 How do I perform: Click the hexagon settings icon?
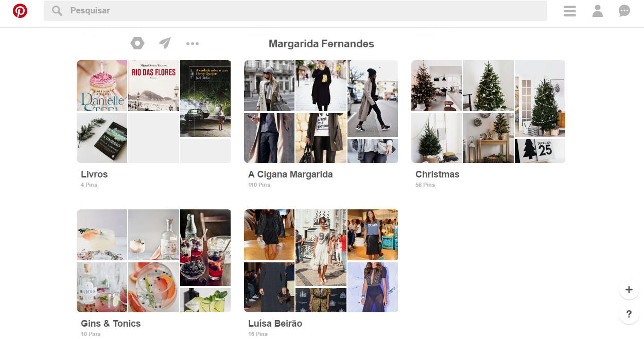[137, 44]
